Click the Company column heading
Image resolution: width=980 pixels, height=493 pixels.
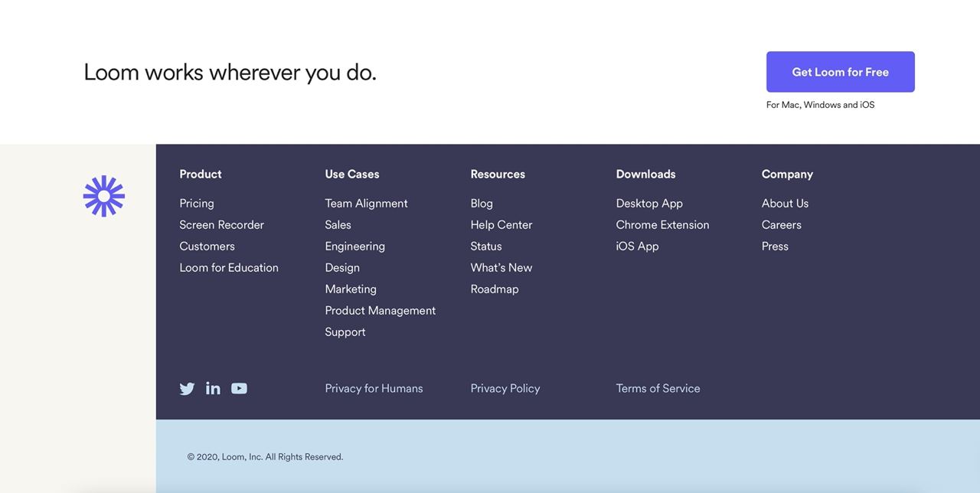pyautogui.click(x=787, y=174)
